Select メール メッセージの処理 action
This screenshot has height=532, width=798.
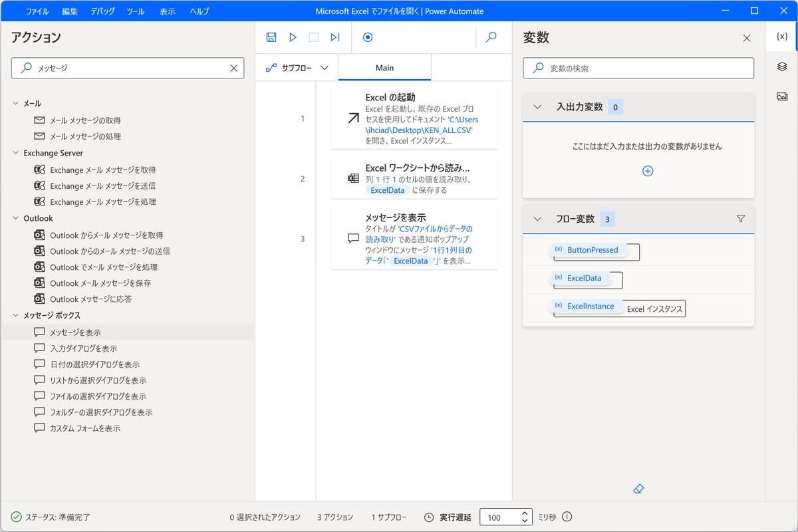pyautogui.click(x=85, y=136)
